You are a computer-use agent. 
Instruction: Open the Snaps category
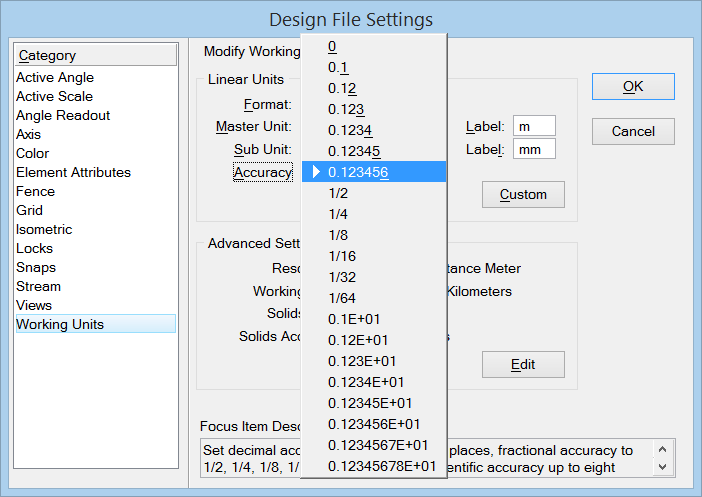36,267
